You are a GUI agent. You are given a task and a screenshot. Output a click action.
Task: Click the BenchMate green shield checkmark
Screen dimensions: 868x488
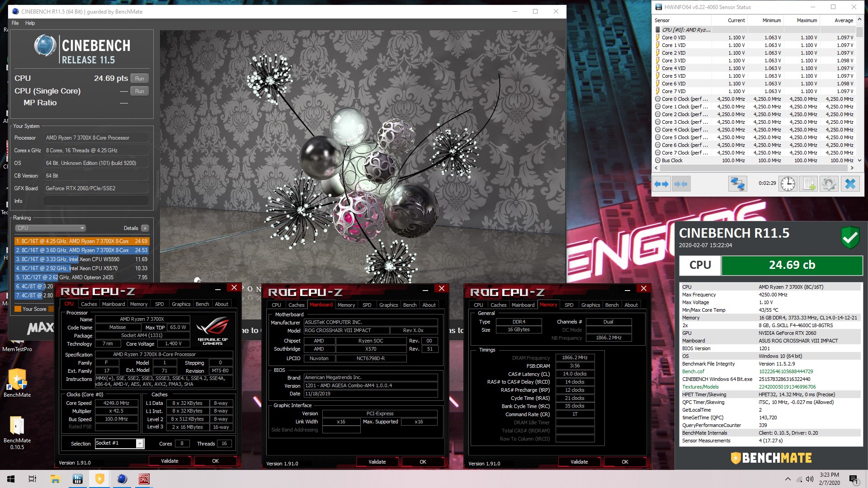850,237
